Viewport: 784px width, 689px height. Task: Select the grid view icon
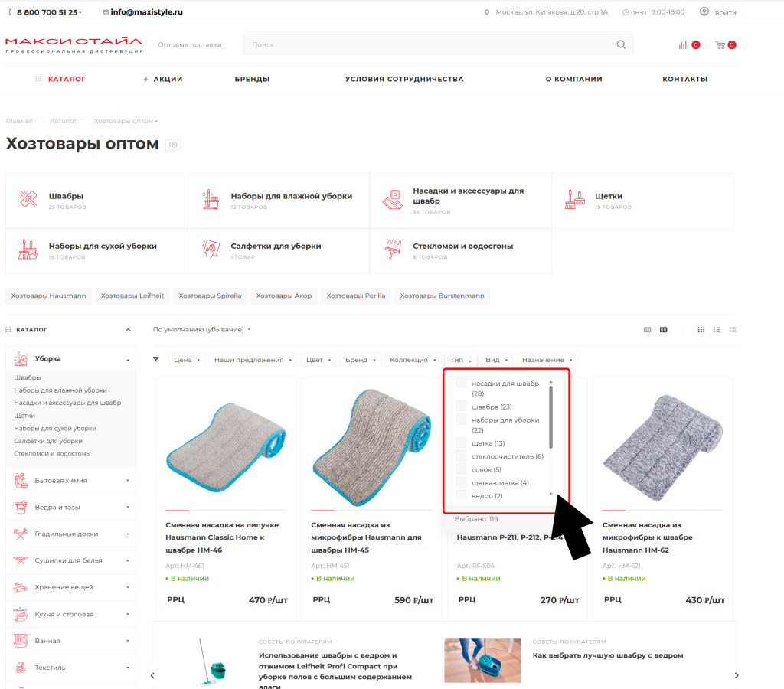(701, 329)
